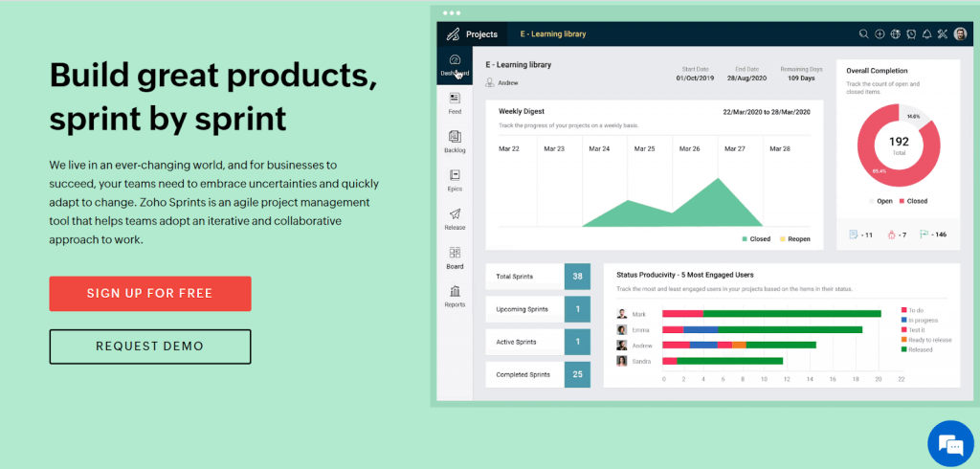
Task: Click the End Date 28/Aug/2020 value
Action: click(746, 78)
